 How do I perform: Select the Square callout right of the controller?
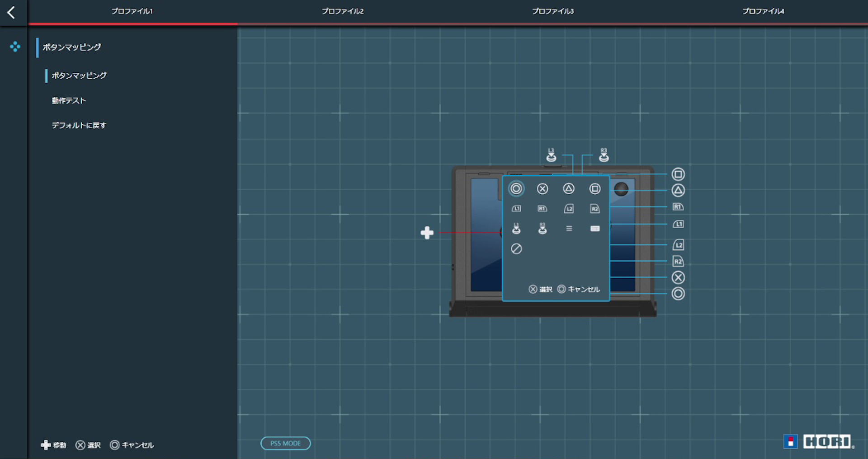tap(678, 174)
